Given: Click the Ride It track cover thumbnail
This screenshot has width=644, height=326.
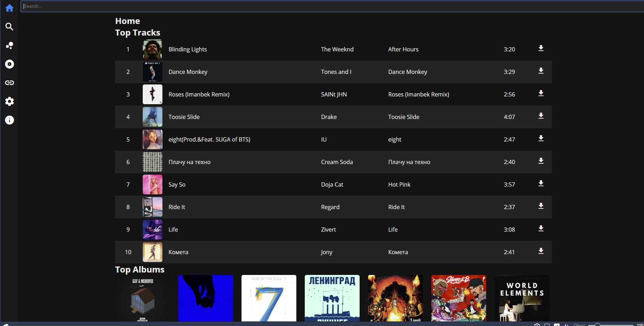Looking at the screenshot, I should (153, 207).
